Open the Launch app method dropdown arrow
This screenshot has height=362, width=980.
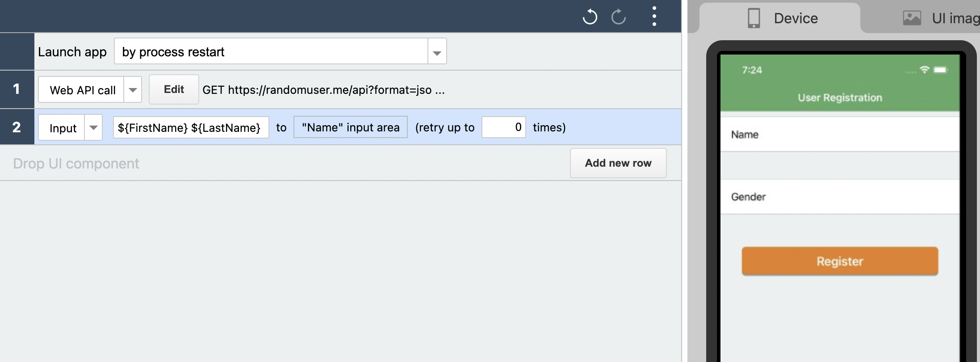pos(437,52)
